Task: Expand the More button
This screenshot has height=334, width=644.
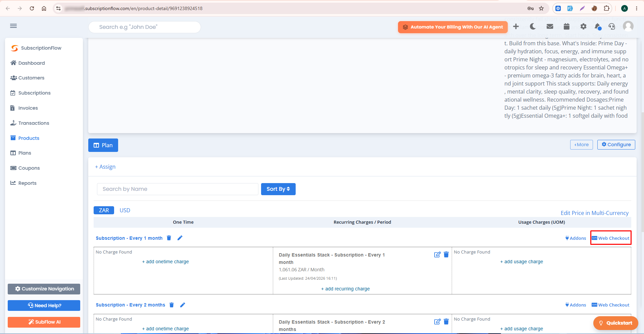Action: (x=582, y=145)
